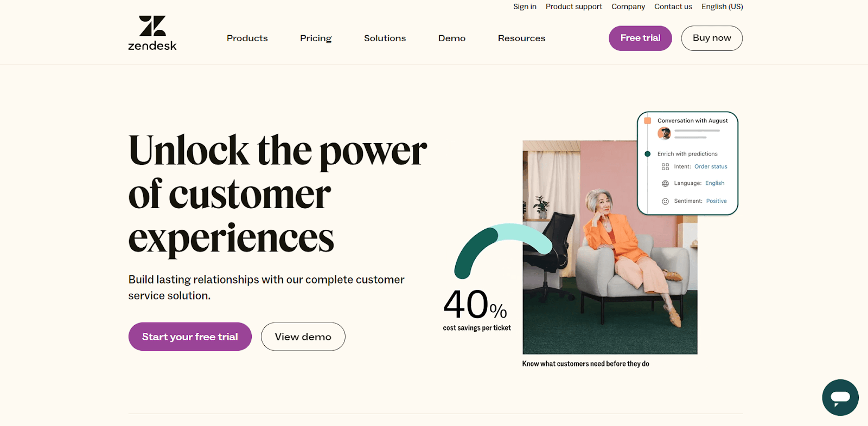Click the 40% cost savings arc gauge
The height and width of the screenshot is (426, 868).
503,249
